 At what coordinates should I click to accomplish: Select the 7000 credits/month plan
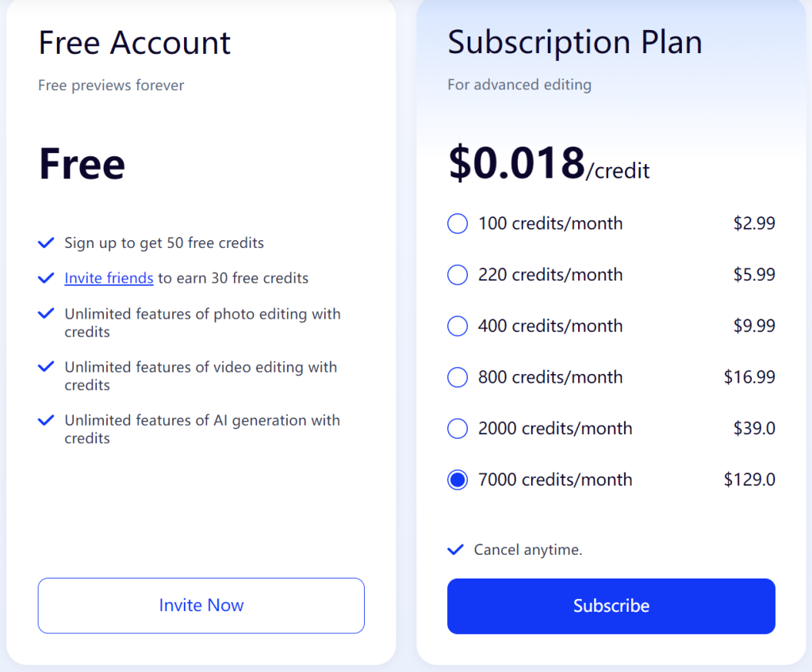point(458,479)
